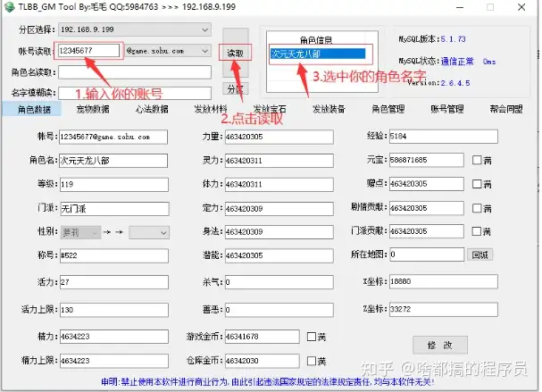Screen dimensions: 542x392
Task: Click the 体力 field
Action: 279,185
